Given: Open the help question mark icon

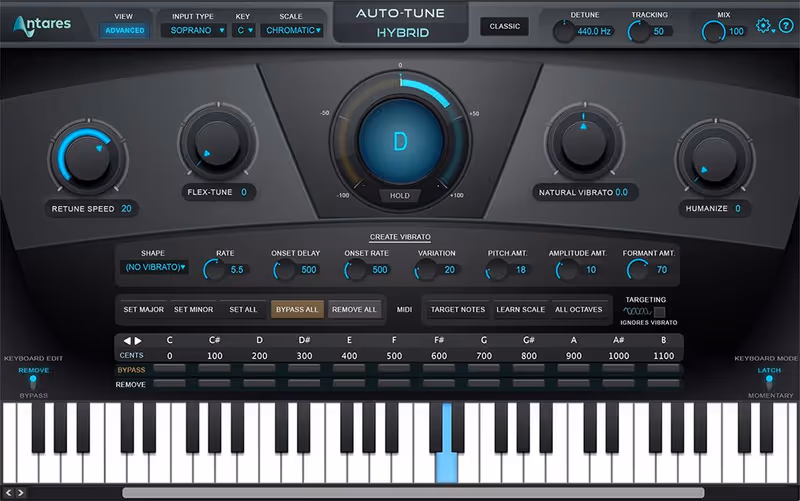Looking at the screenshot, I should tap(786, 26).
